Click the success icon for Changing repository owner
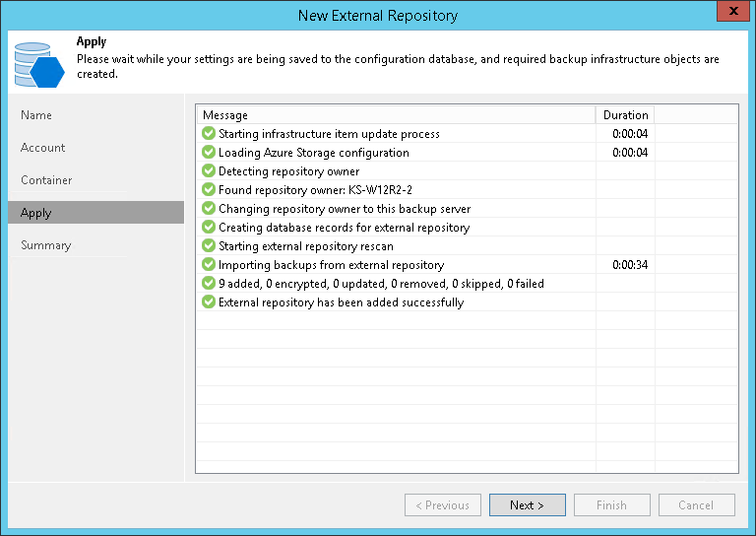Image resolution: width=756 pixels, height=536 pixels. [209, 209]
